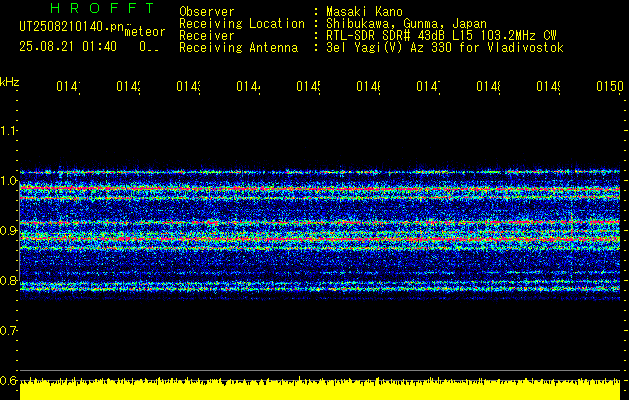Image resolution: width=629 pixels, height=400 pixels.
Task: Click the 0142 time marker
Action: [x=128, y=86]
